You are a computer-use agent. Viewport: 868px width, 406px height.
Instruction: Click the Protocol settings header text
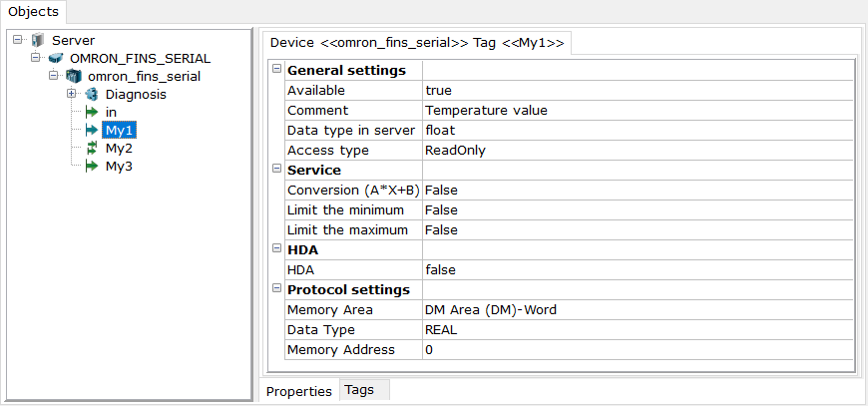click(x=349, y=290)
